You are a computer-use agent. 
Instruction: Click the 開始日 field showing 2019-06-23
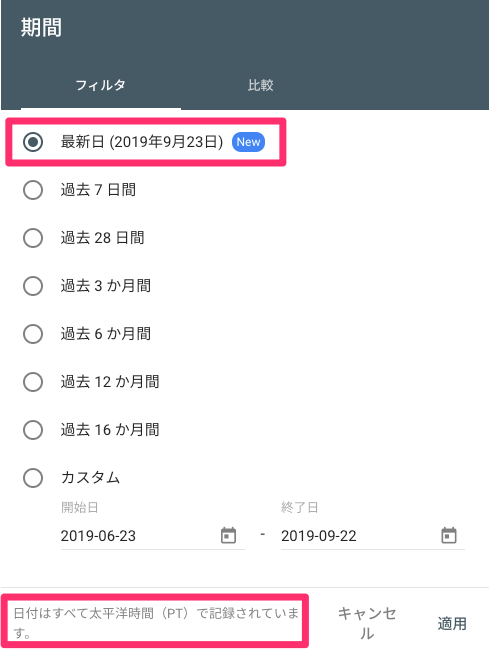click(x=153, y=536)
